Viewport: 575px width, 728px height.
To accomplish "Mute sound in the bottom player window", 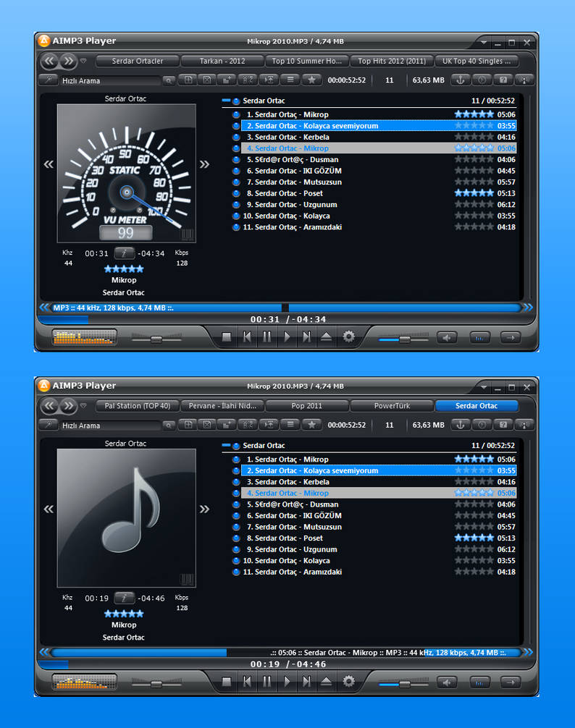I will 447,683.
